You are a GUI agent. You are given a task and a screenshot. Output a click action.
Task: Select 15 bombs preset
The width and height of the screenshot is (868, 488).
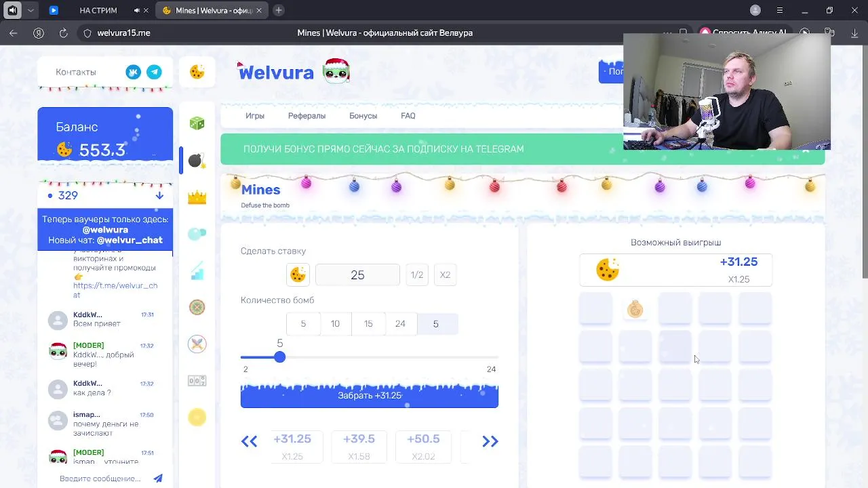tap(368, 324)
